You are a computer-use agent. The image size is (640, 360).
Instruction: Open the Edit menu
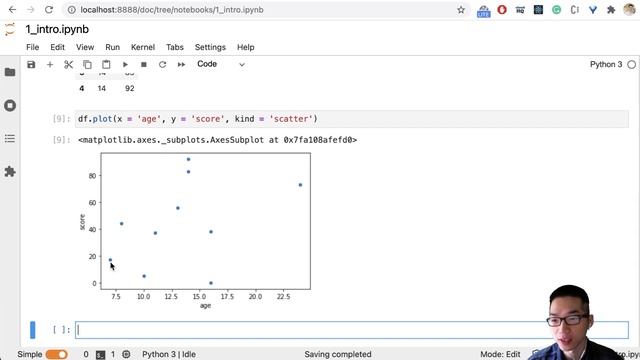coord(57,47)
